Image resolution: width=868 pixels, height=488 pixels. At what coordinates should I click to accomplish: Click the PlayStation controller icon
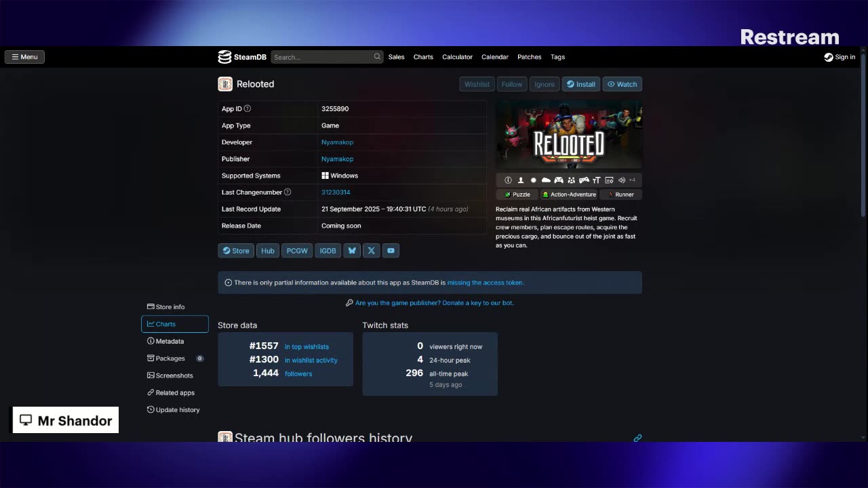point(584,180)
